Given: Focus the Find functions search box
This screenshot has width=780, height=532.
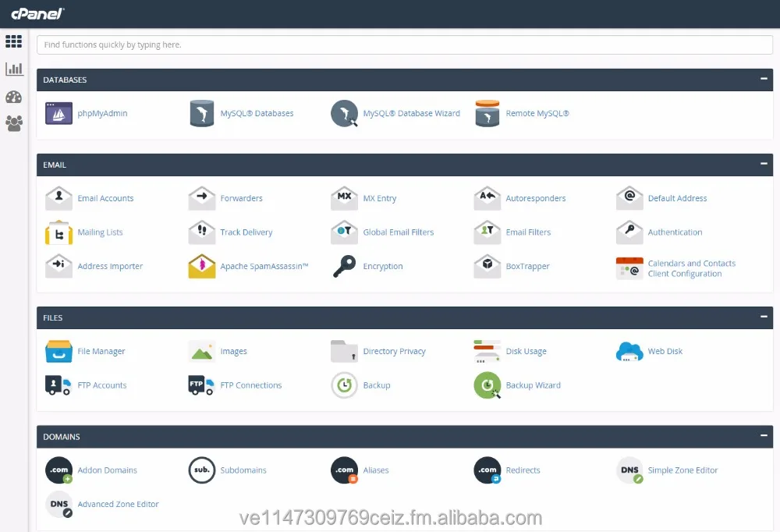Looking at the screenshot, I should pyautogui.click(x=404, y=44).
